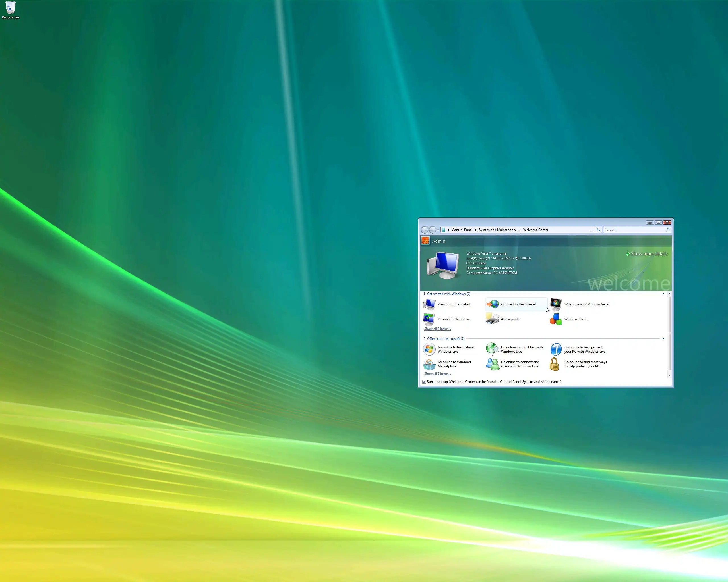Click Go online to Windows Marketplace icon
This screenshot has height=582, width=728.
coord(429,364)
